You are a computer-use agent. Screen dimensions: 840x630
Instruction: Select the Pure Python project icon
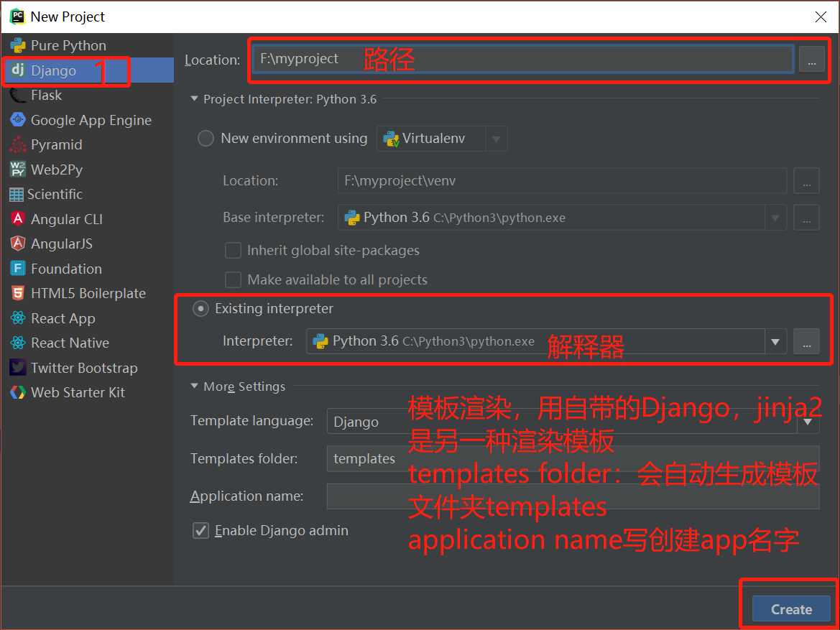(18, 45)
